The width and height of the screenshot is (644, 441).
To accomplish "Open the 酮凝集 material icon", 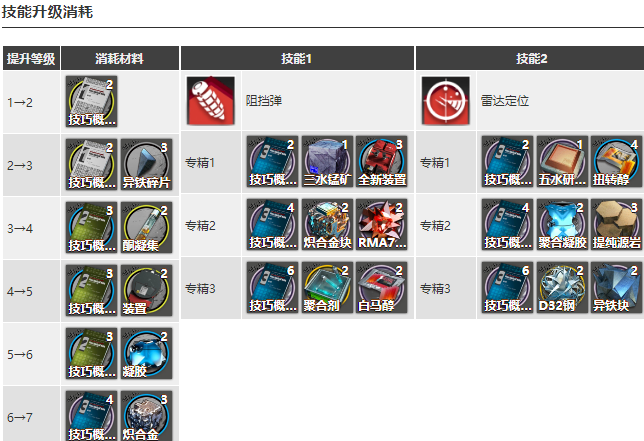I will point(146,227).
